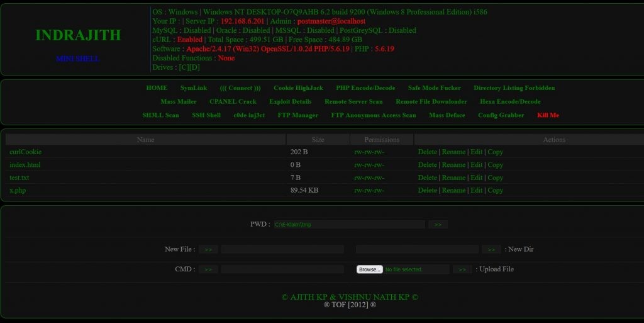Image resolution: width=644 pixels, height=323 pixels.
Task: Open the Exploit Details page
Action: (x=290, y=101)
